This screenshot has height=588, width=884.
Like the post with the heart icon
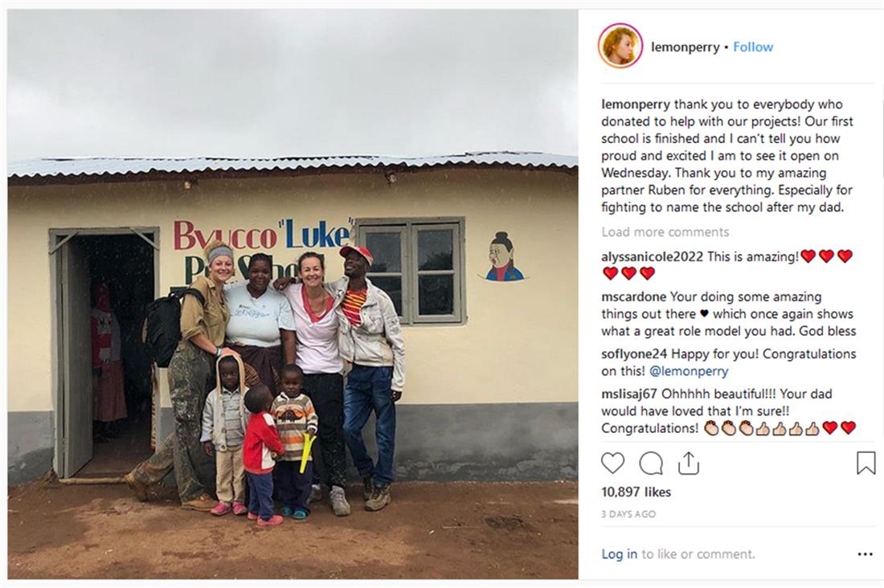point(612,463)
